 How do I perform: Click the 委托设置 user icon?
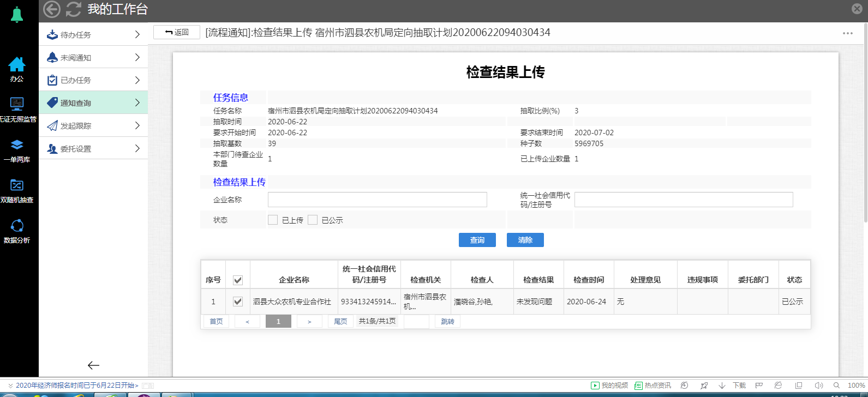coord(52,148)
